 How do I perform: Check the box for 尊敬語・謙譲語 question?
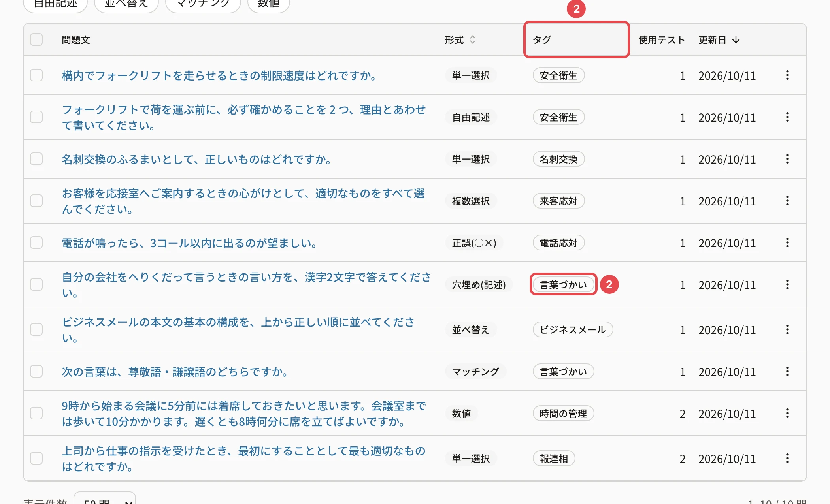pyautogui.click(x=36, y=371)
